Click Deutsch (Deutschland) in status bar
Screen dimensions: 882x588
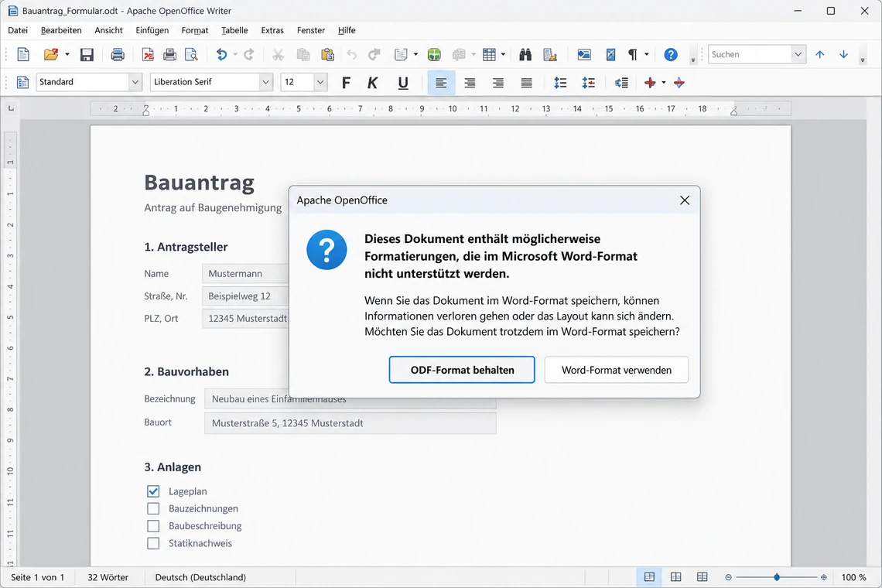click(200, 577)
